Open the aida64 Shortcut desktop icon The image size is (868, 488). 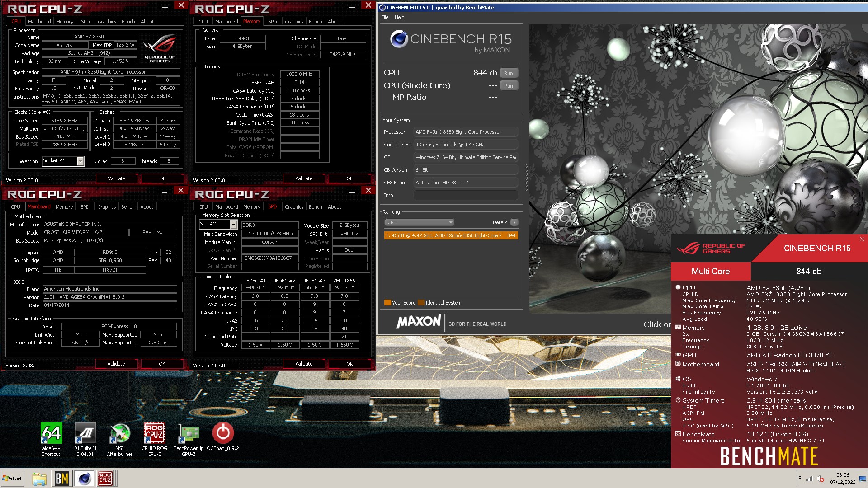coord(51,439)
